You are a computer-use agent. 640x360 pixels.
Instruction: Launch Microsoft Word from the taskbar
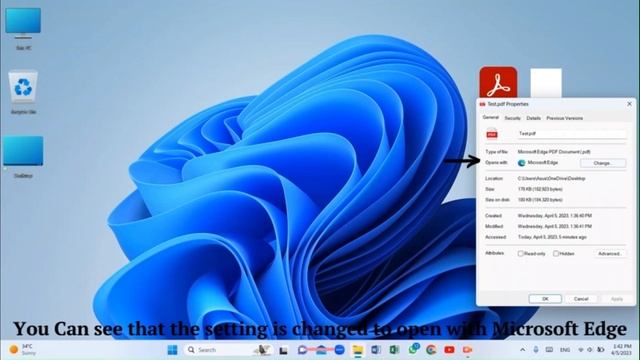[376, 350]
